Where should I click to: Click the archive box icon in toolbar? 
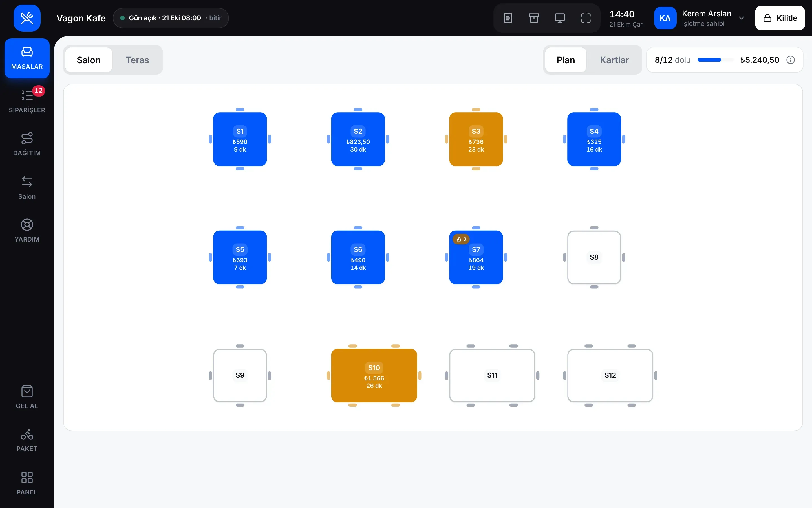(x=534, y=18)
